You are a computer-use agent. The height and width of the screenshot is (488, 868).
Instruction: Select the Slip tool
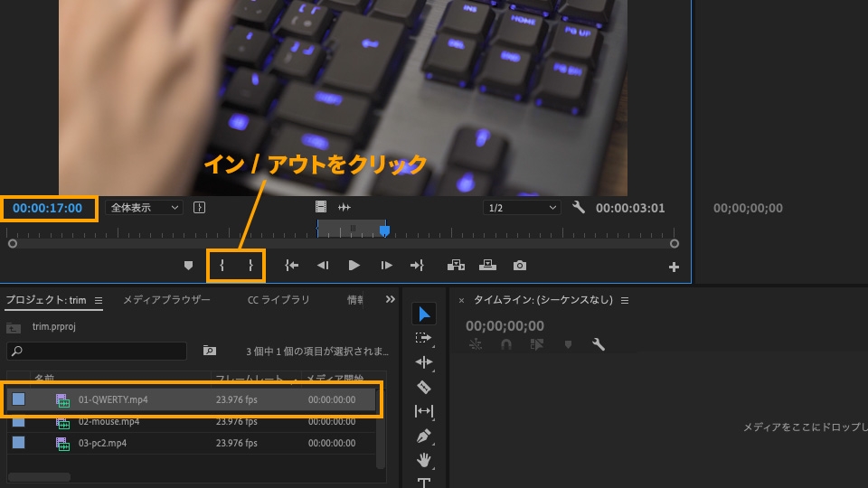tap(424, 411)
